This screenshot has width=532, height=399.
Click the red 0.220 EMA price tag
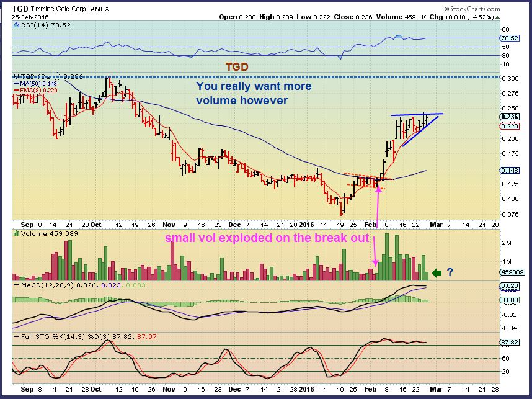tap(510, 127)
